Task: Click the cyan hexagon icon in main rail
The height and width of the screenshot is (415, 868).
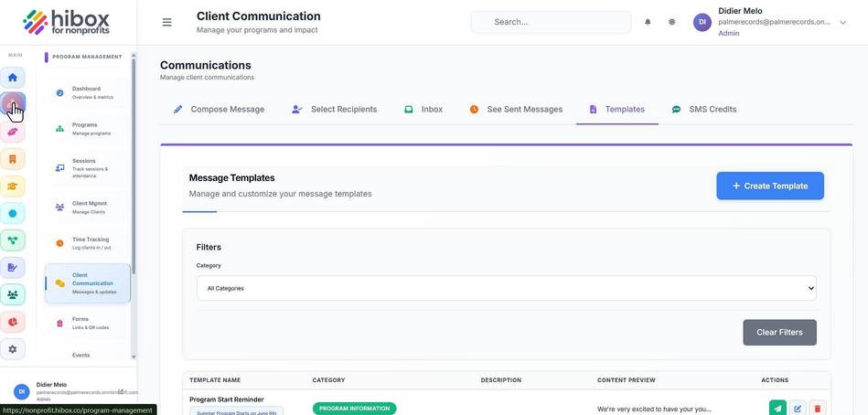Action: coord(13,213)
